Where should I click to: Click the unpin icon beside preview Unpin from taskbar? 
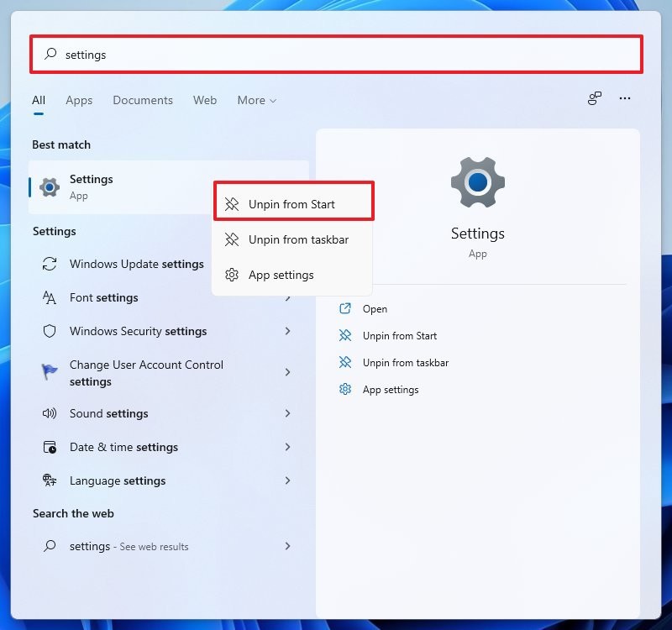pos(345,363)
